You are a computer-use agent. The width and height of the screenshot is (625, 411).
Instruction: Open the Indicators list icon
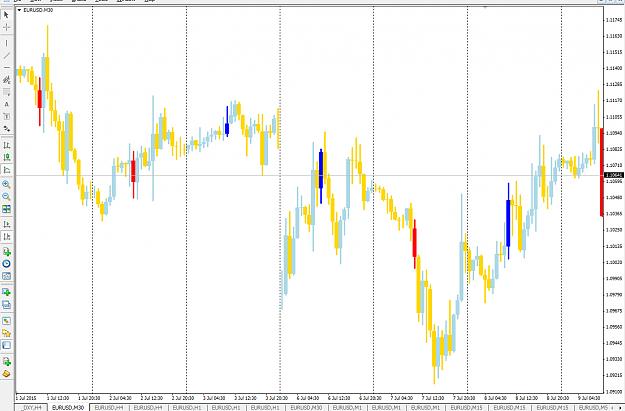(x=6, y=252)
